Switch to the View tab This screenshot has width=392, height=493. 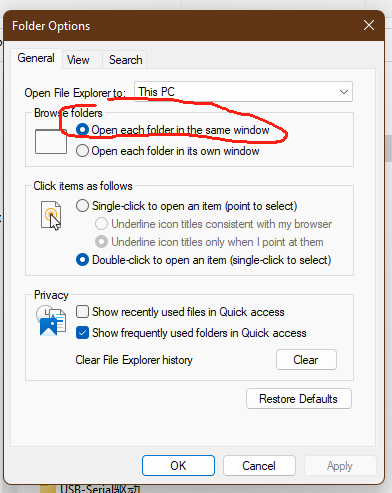click(x=78, y=60)
